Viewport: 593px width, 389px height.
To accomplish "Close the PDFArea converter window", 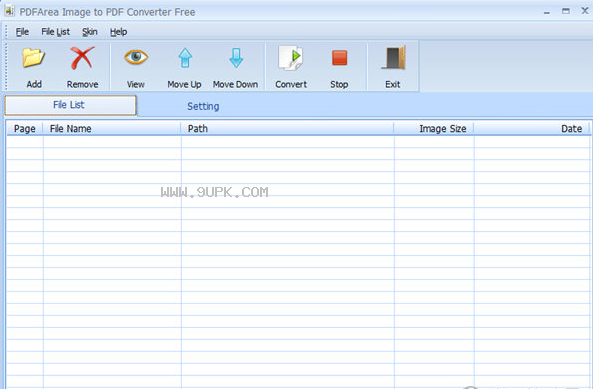I will point(585,11).
